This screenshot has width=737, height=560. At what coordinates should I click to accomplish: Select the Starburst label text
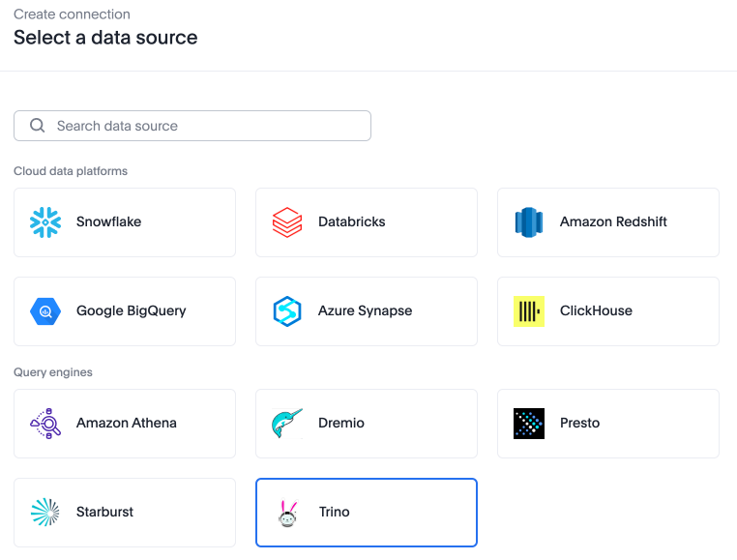(104, 512)
